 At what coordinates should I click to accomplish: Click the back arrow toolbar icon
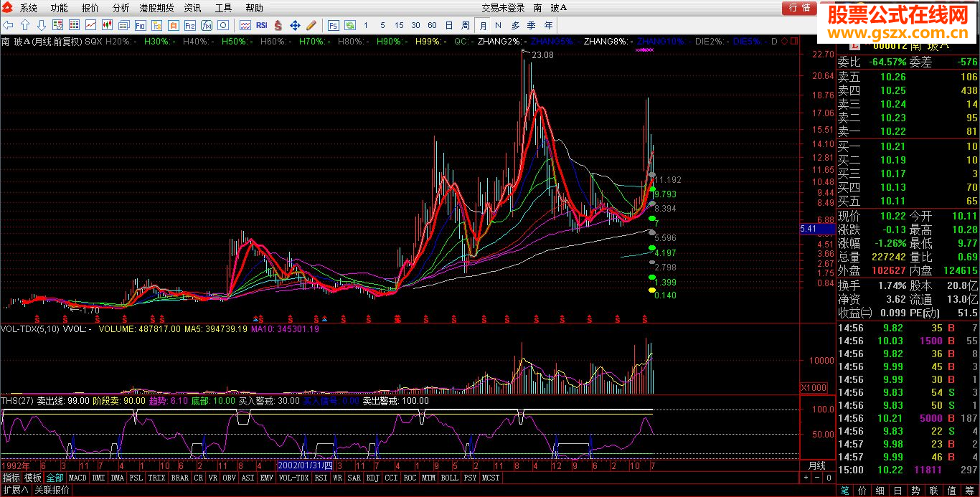coord(8,25)
